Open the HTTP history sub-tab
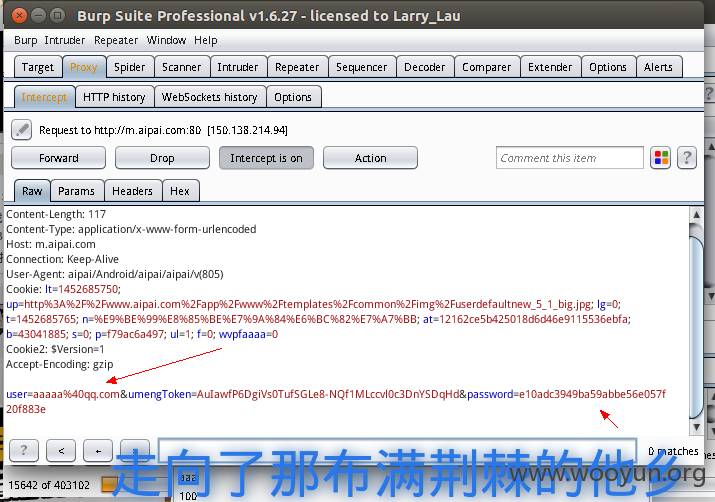 [x=114, y=97]
